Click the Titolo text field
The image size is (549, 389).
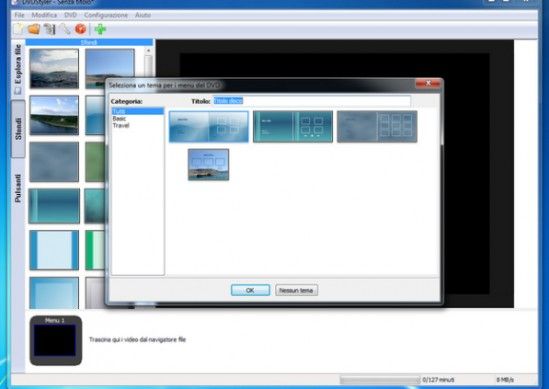click(x=312, y=101)
